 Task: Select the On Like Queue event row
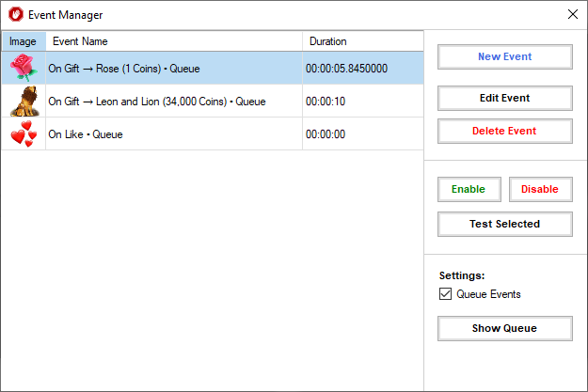click(213, 134)
